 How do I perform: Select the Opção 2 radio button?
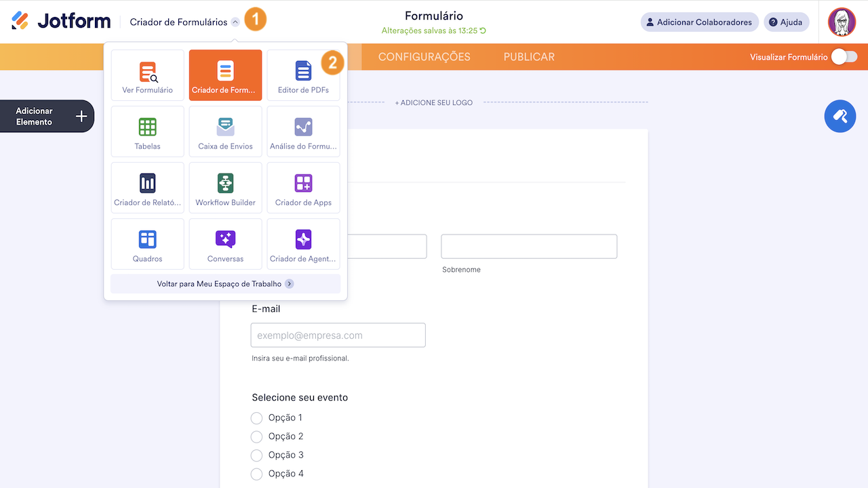click(256, 436)
